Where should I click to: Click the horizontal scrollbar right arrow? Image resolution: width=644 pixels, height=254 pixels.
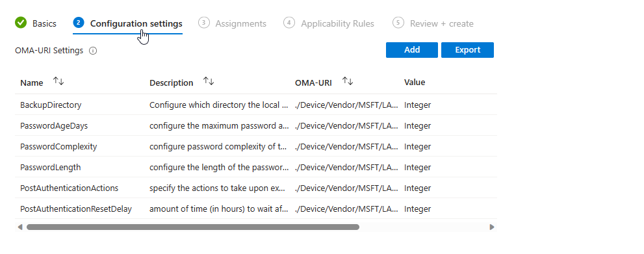[492, 227]
